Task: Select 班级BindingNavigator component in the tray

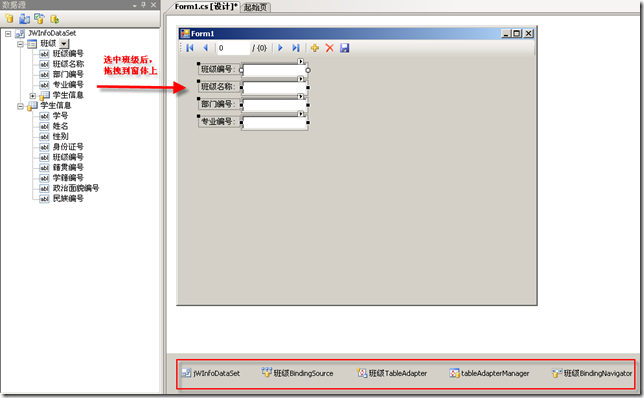Action: pos(592,373)
